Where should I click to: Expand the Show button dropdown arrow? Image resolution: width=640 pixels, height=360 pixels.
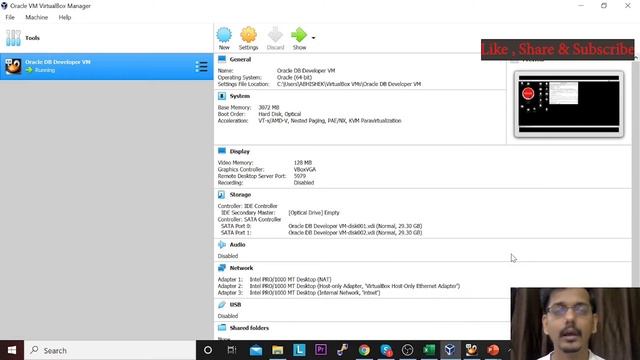pos(313,38)
